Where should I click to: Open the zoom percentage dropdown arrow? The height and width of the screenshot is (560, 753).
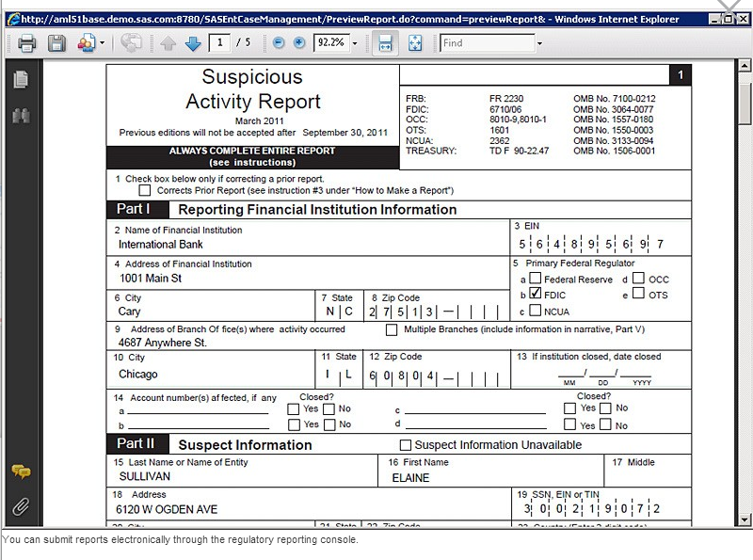tap(355, 43)
